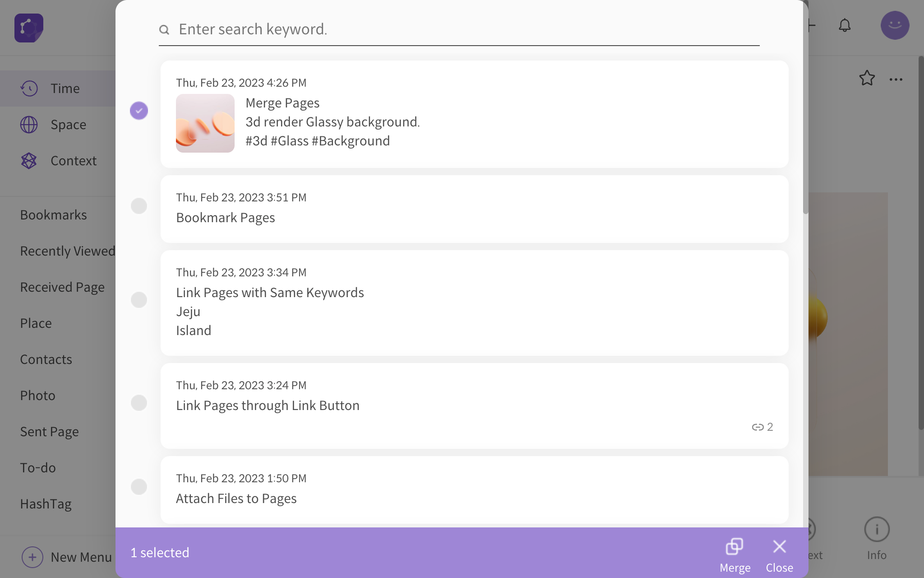The height and width of the screenshot is (578, 924).
Task: Open the notifications bell
Action: pyautogui.click(x=845, y=25)
